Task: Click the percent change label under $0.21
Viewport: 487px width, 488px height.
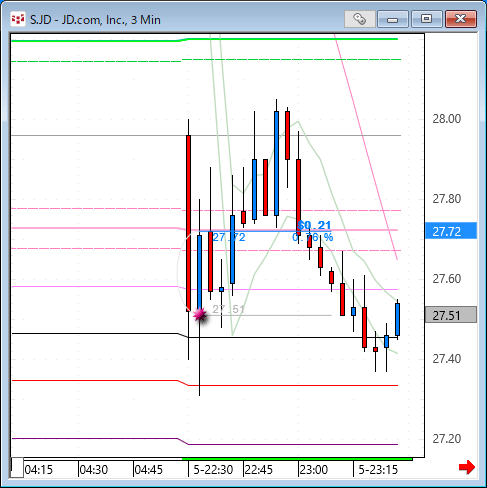Action: tap(313, 237)
